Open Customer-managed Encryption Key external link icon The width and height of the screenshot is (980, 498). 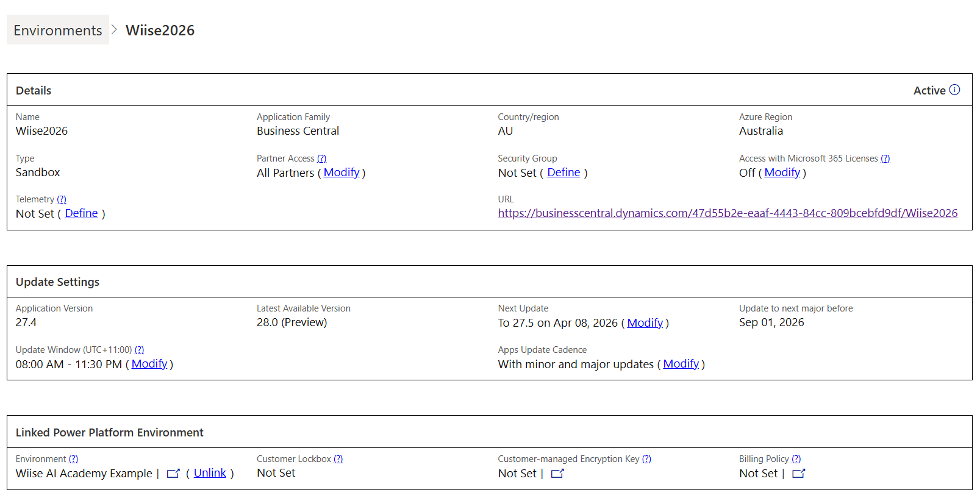click(x=557, y=474)
